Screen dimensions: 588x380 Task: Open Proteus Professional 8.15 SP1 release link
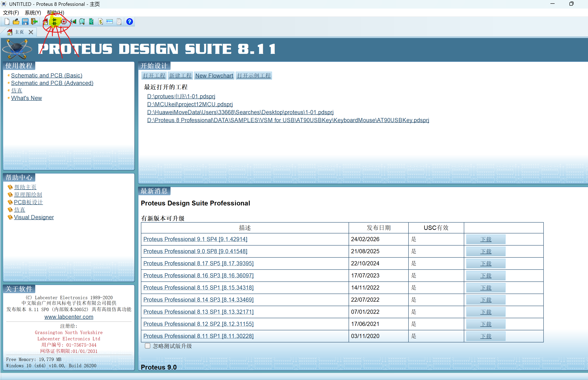[199, 288]
